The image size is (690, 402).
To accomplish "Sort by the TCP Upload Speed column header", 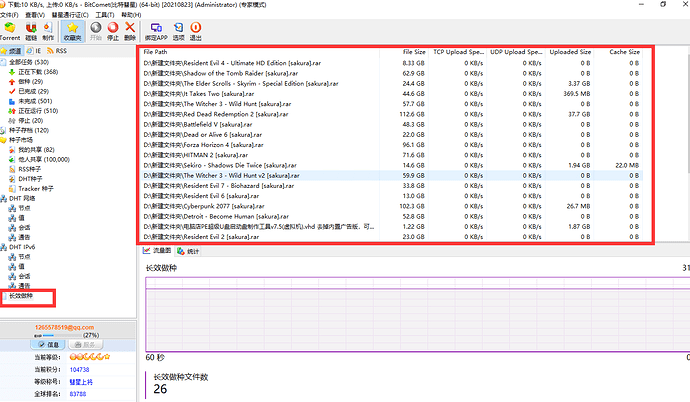I will point(458,52).
